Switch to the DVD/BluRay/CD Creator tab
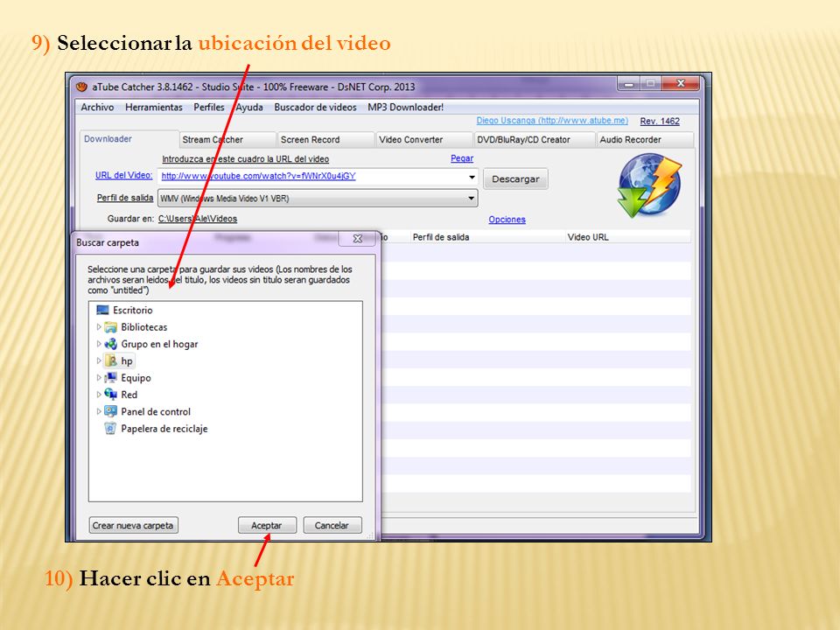 (534, 140)
